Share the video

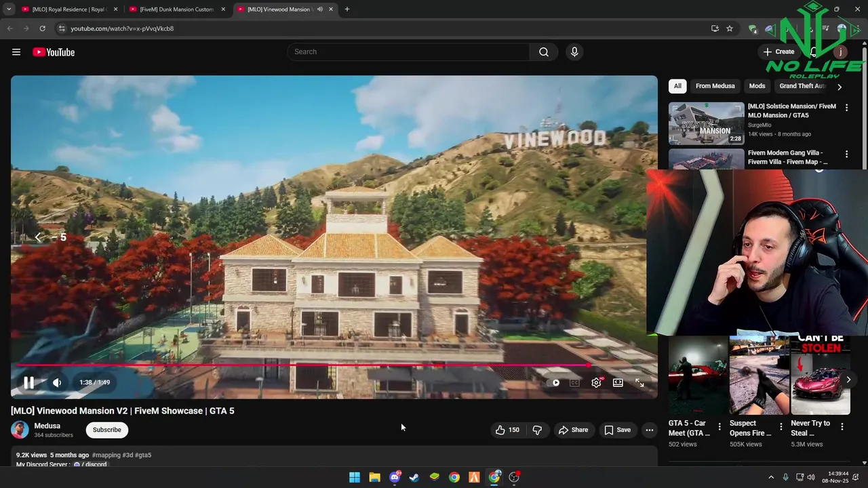coord(573,430)
